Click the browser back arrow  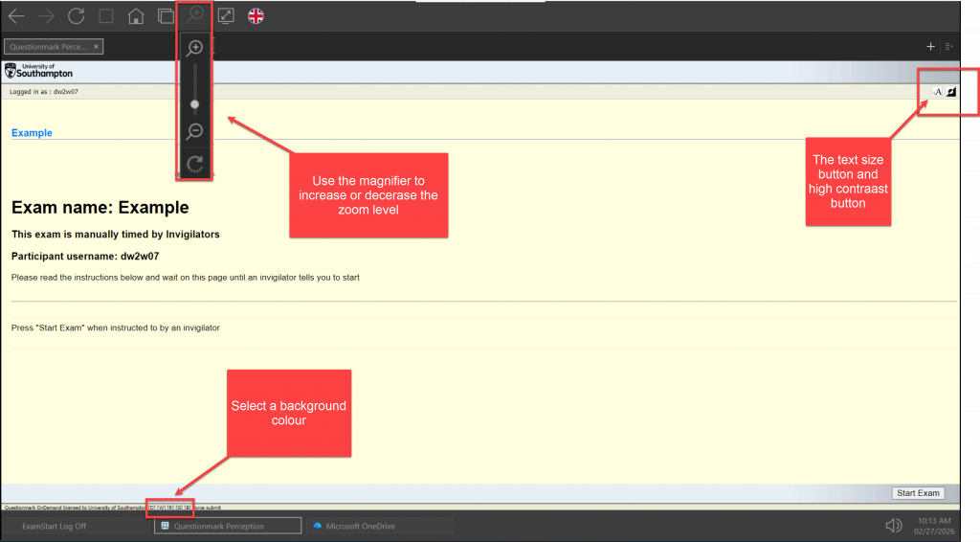point(16,15)
